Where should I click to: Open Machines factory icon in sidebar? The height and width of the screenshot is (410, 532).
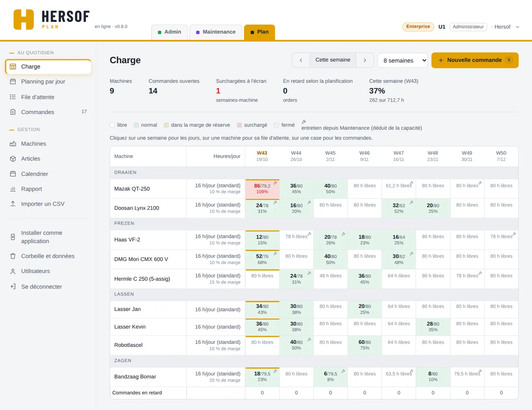[x=13, y=144]
